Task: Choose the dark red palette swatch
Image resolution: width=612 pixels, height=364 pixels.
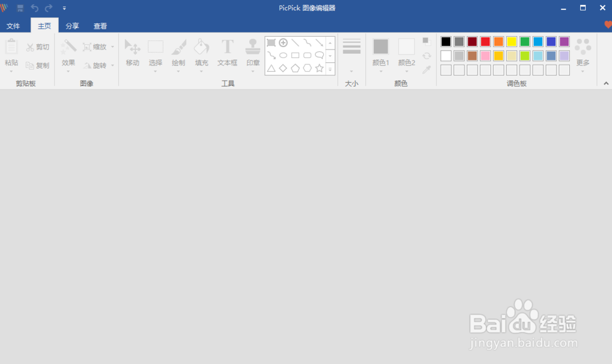Action: point(472,42)
